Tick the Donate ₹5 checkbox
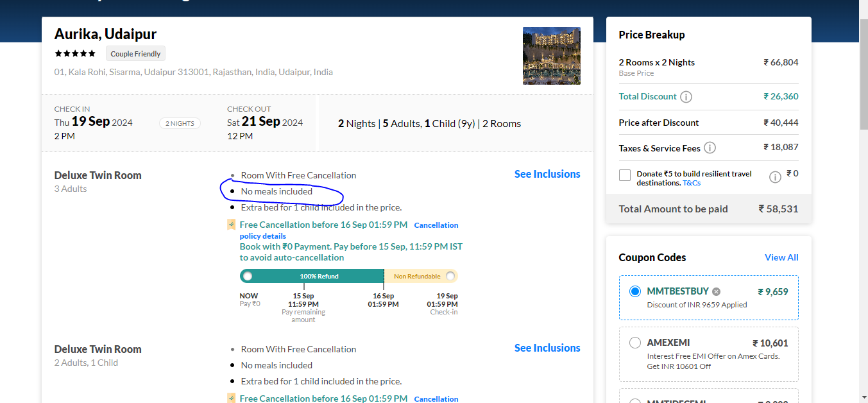Image resolution: width=868 pixels, height=403 pixels. click(625, 175)
